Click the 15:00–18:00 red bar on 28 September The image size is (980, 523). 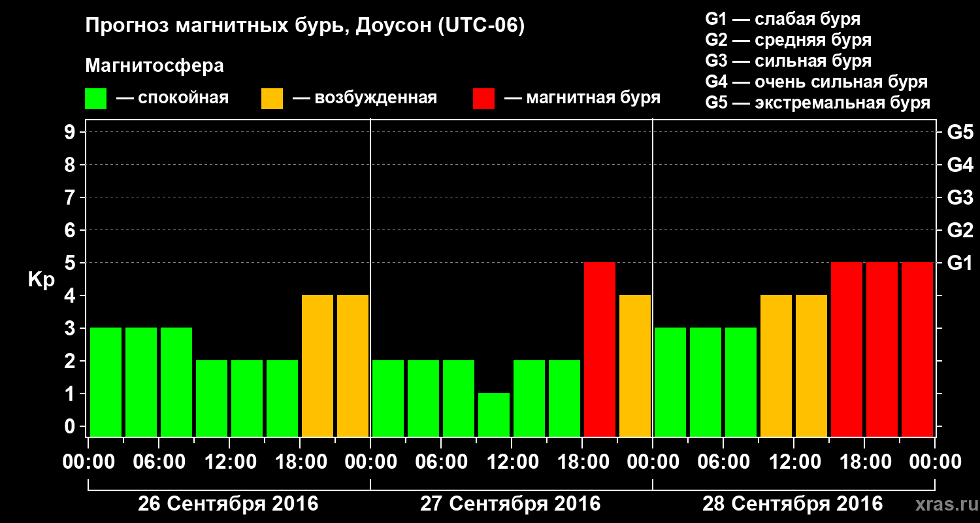pyautogui.click(x=847, y=349)
